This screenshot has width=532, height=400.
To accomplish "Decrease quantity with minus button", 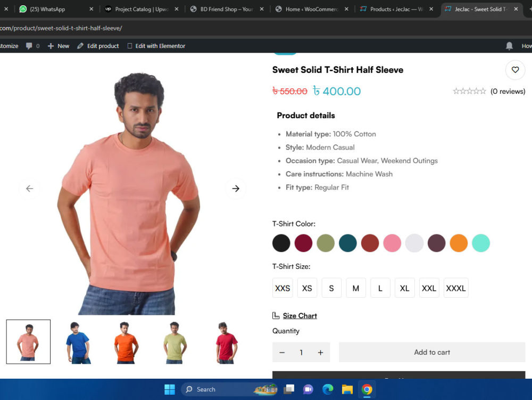I will pos(282,353).
